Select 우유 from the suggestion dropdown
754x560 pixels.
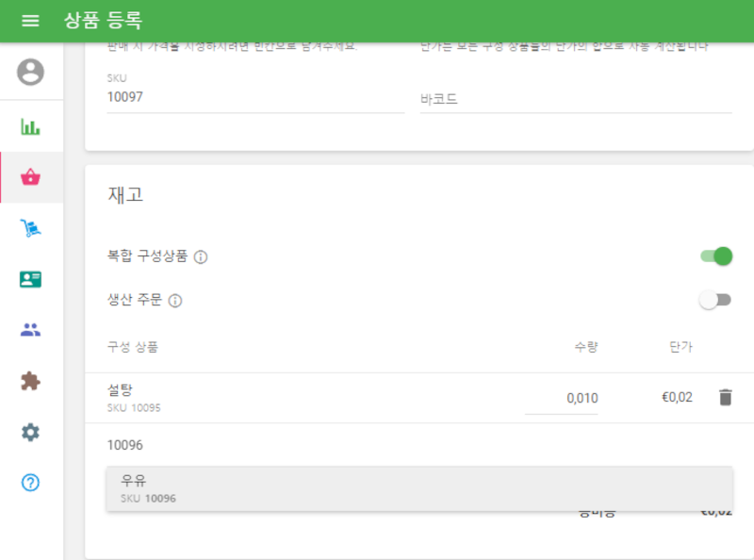pos(283,487)
